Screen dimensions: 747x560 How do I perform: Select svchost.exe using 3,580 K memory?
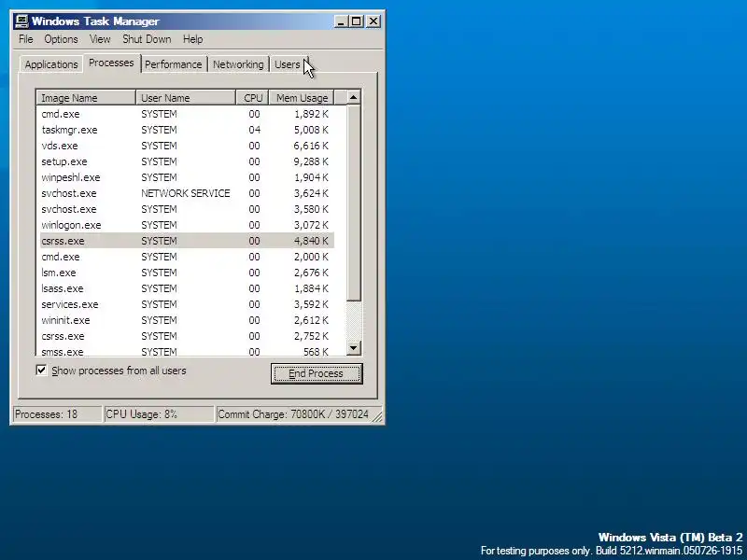click(188, 209)
